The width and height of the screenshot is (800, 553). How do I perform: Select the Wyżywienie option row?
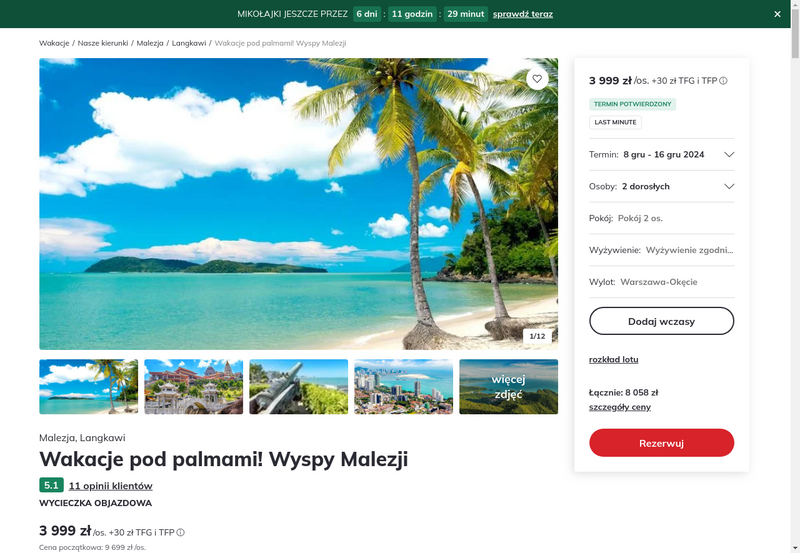click(x=661, y=250)
